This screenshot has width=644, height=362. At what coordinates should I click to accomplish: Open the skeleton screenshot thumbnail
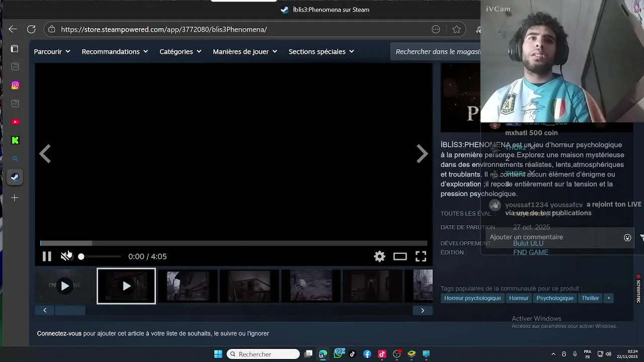coord(310,286)
